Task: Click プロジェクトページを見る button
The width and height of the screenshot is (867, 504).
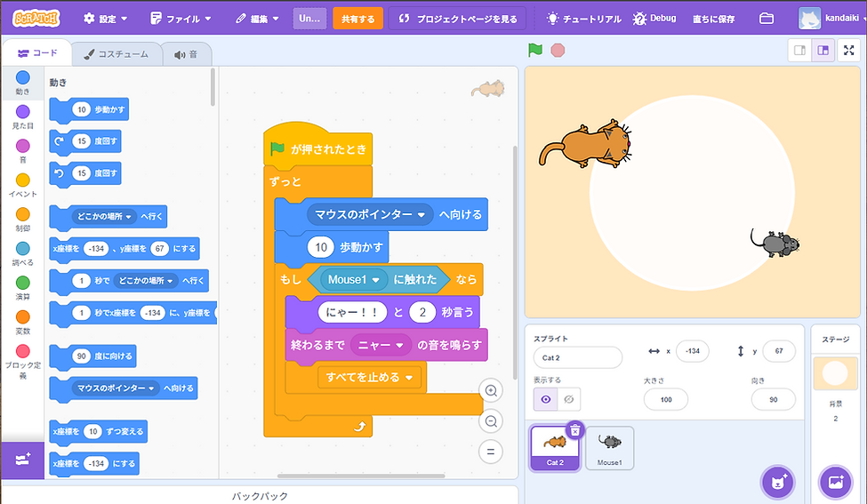Action: [458, 19]
